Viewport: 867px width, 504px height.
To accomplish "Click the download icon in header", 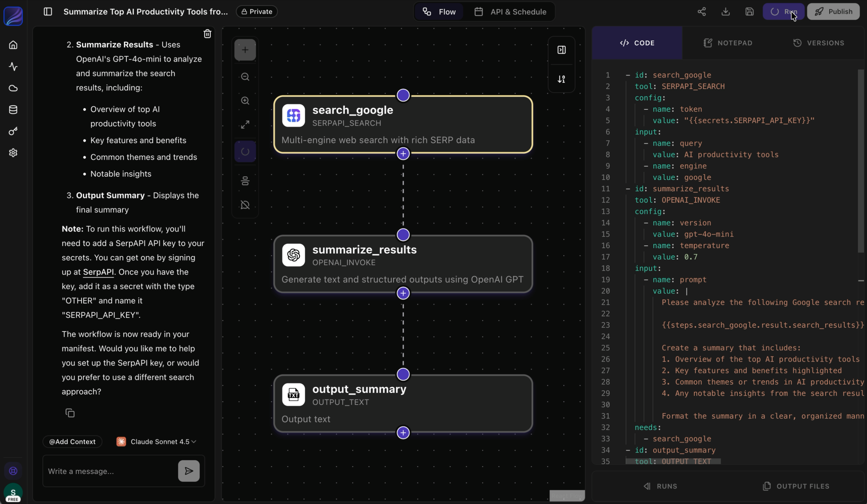I will click(726, 12).
